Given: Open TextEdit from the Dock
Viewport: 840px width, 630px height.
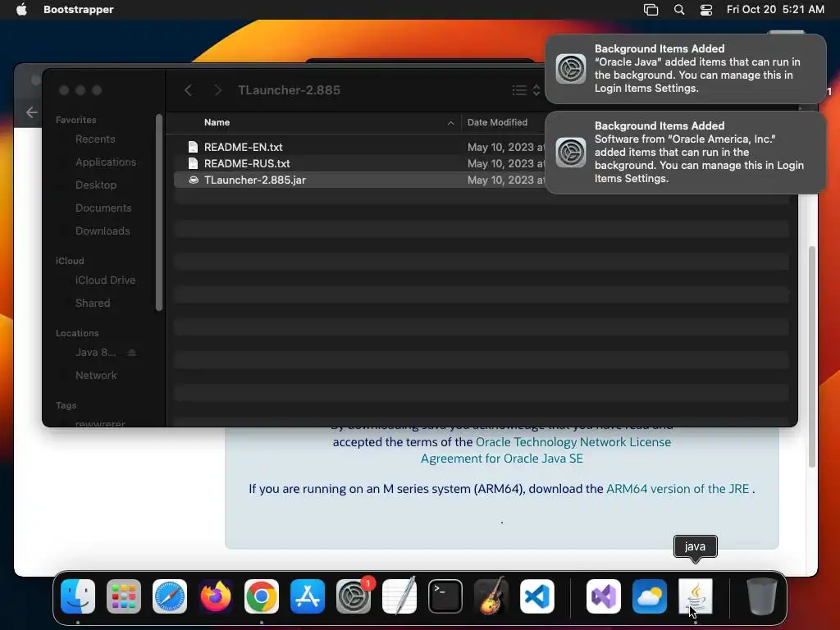Looking at the screenshot, I should click(x=399, y=596).
